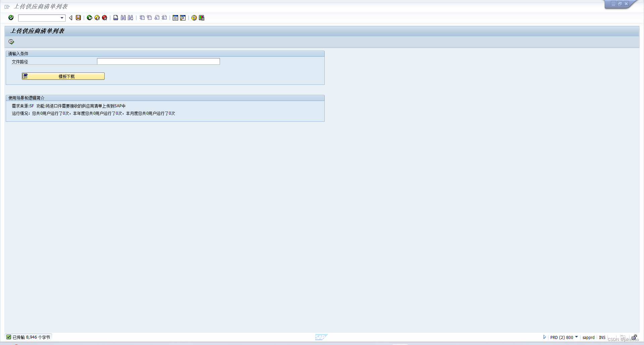Exit using the yellow up-arrow icon

point(97,18)
